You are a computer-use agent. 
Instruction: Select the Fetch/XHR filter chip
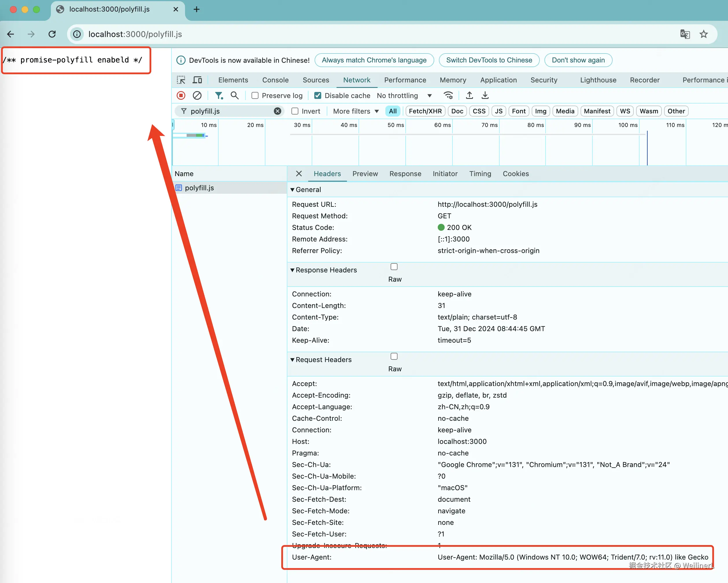coord(425,111)
